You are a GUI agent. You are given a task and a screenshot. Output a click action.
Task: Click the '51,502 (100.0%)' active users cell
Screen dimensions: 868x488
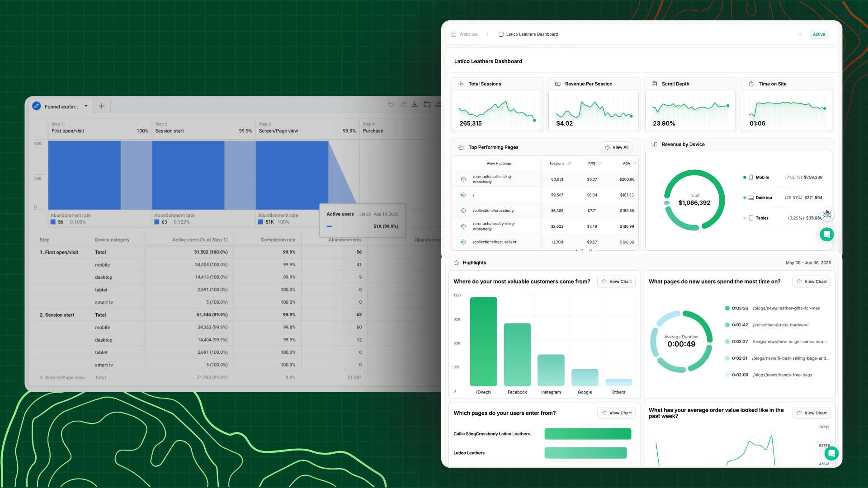click(x=211, y=252)
